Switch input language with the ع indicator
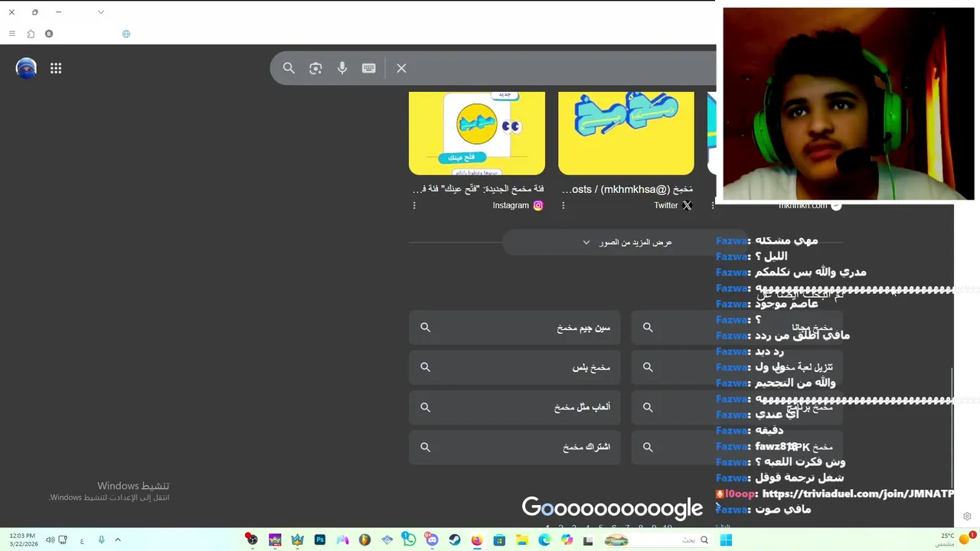The width and height of the screenshot is (980, 551). [x=82, y=540]
